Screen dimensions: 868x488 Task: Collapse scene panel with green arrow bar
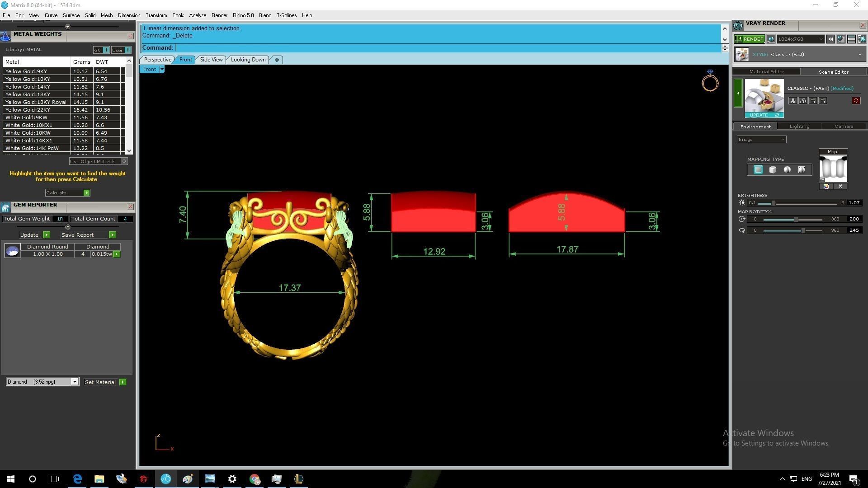[x=738, y=93]
